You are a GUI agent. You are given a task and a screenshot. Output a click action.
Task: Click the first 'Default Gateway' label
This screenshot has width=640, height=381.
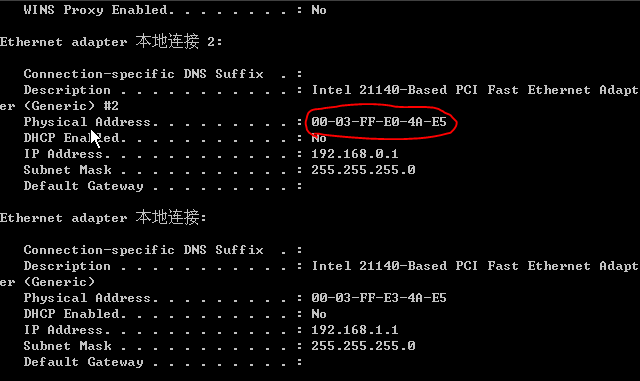tap(83, 186)
